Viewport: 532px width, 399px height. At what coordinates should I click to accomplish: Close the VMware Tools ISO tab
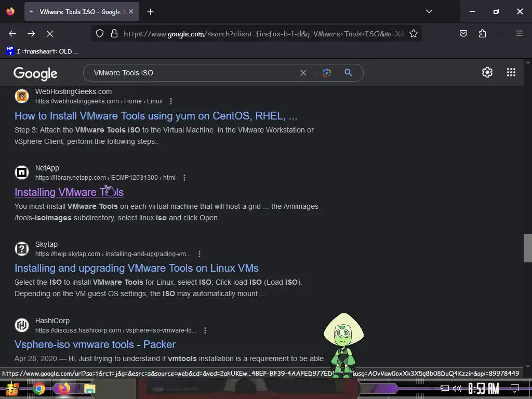tap(131, 11)
